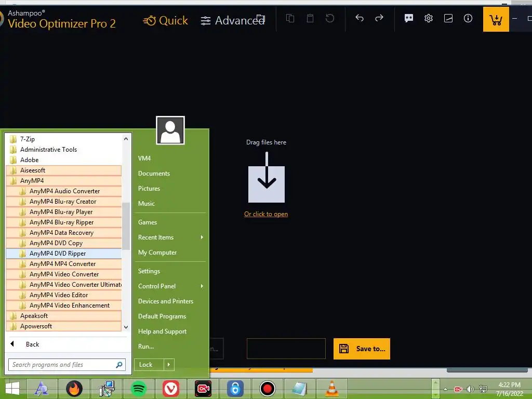The image size is (532, 399).
Task: Click the redo arrow icon
Action: pos(379,18)
